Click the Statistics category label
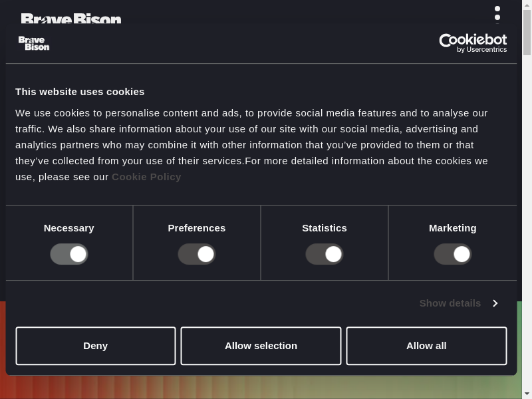532x399 pixels. tap(325, 228)
